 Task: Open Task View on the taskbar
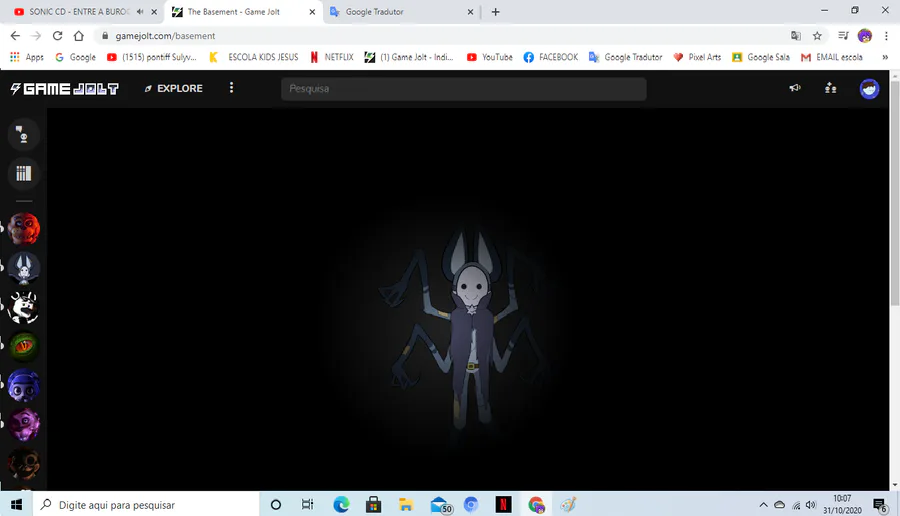click(308, 505)
